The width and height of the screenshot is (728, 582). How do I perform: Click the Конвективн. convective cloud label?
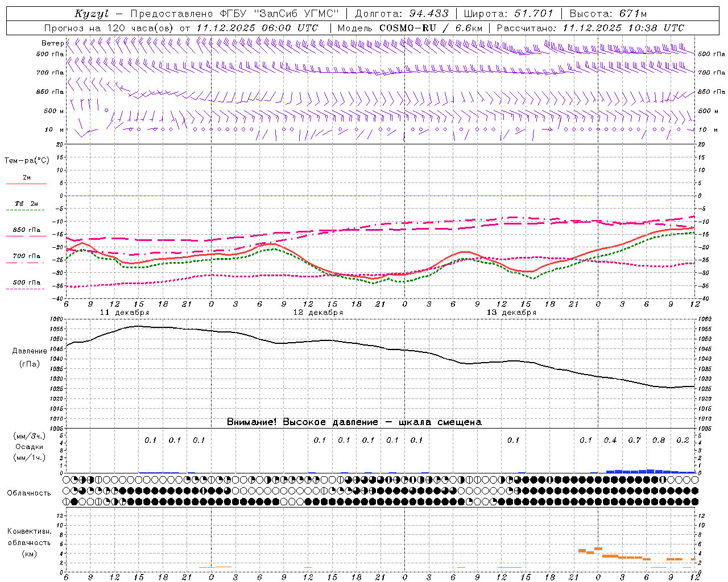click(29, 531)
